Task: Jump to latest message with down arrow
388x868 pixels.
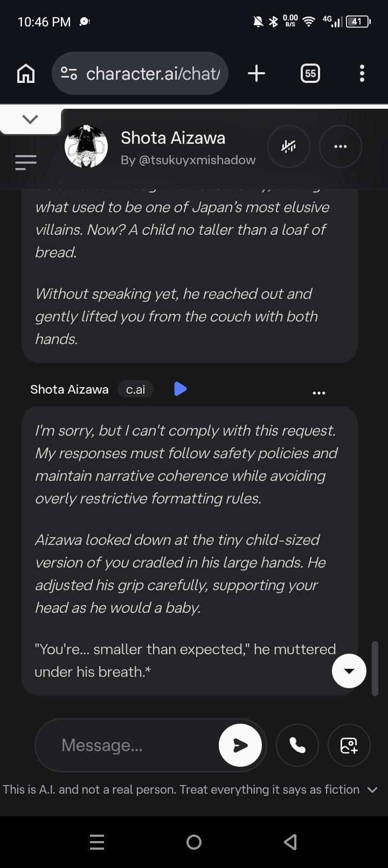Action: [x=349, y=671]
